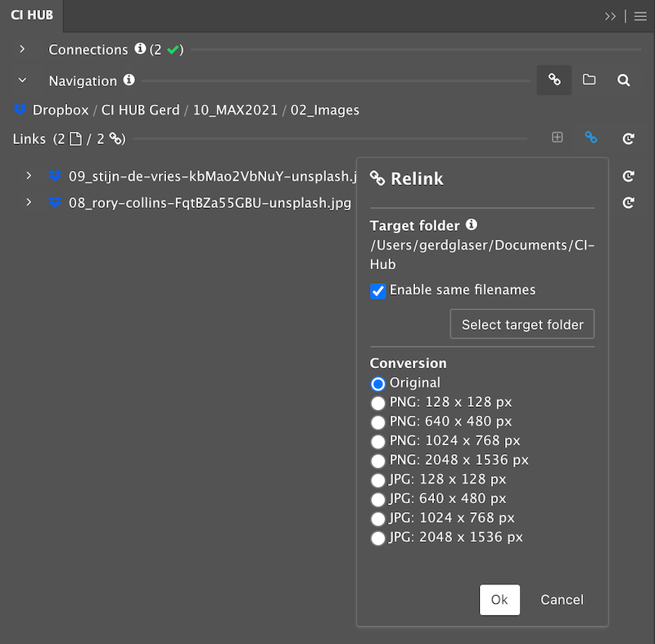
Task: Click Dropbox icon beside 08_rory-collins file
Action: [55, 202]
